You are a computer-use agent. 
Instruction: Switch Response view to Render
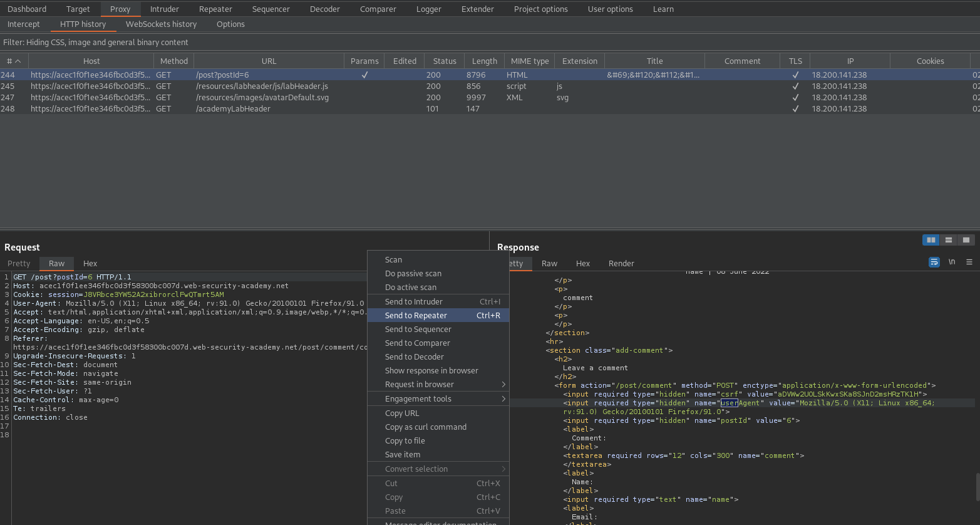tap(622, 263)
